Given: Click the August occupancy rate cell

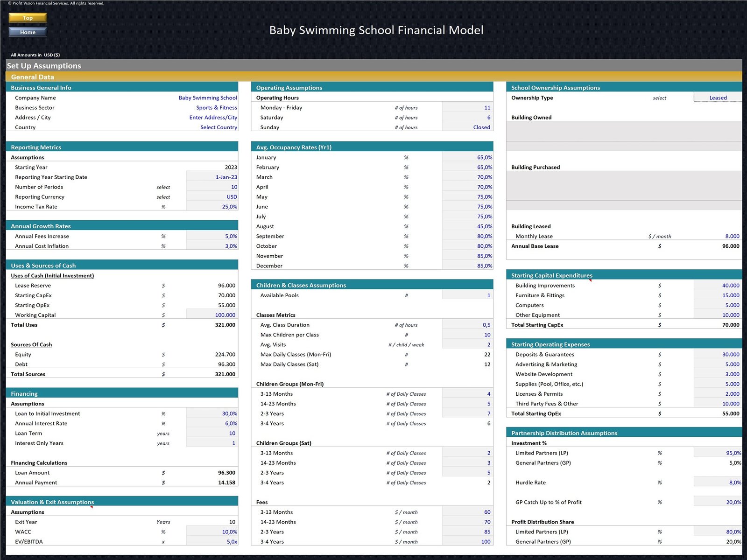Looking at the screenshot, I should coord(467,226).
